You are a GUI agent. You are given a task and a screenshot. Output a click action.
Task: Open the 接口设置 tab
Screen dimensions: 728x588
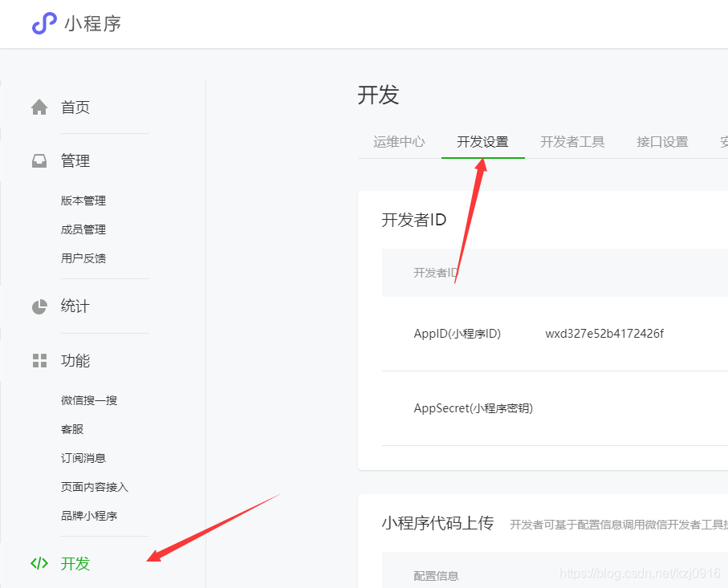(661, 141)
